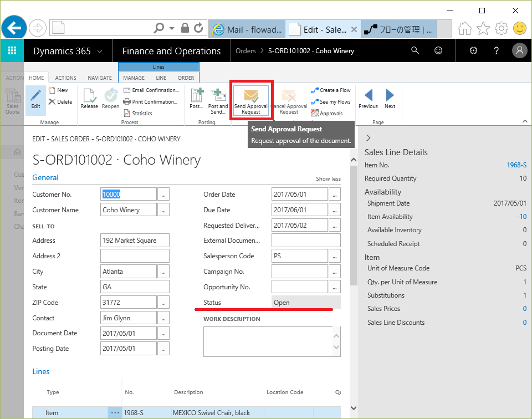Switch to the LINE ribbon tab
Image resolution: width=532 pixels, height=419 pixels.
tap(161, 78)
